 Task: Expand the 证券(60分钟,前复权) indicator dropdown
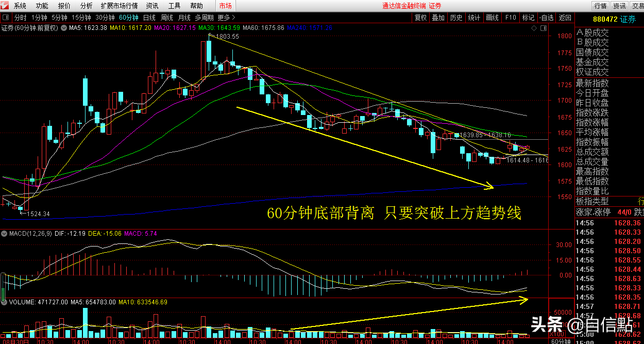(x=64, y=27)
